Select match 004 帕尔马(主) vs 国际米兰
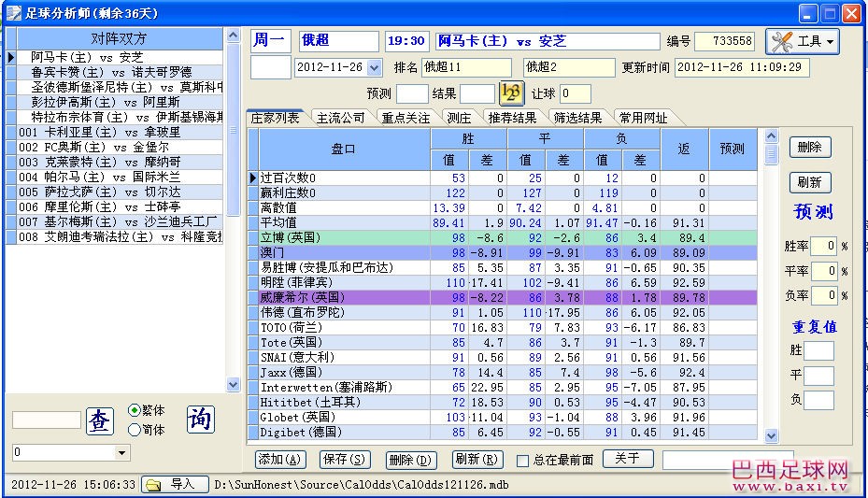This screenshot has width=868, height=498. point(120,178)
